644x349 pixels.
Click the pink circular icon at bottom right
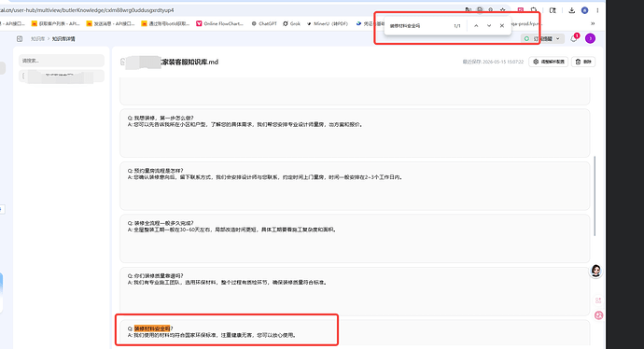tap(599, 315)
